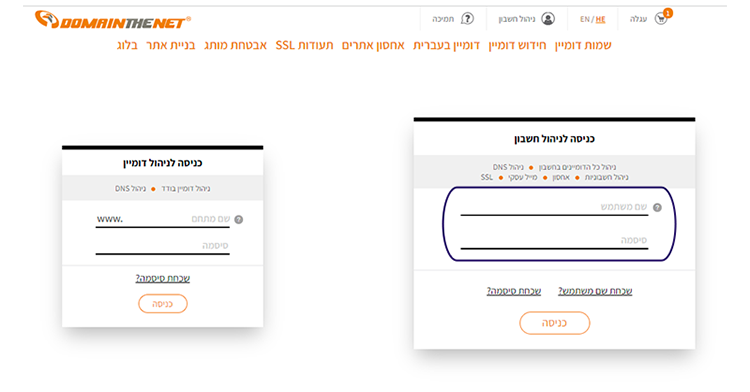Screen dimensions: 750x392
Task: Click help icon beside domain name field
Action: click(239, 219)
